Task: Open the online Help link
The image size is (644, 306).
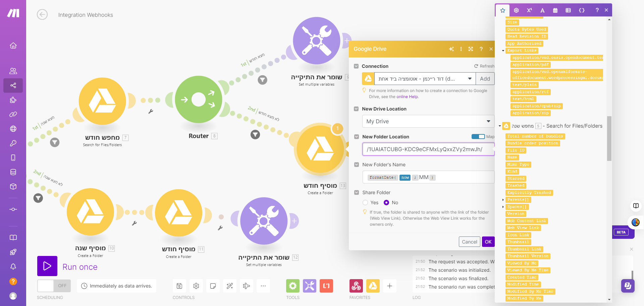Action: tap(407, 97)
